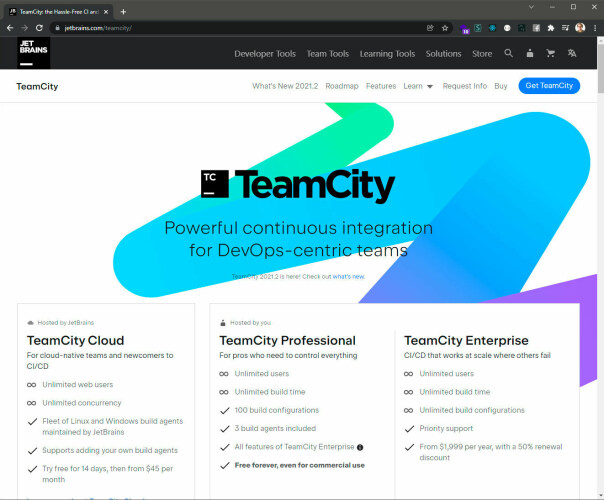Open the shopping cart icon

[551, 53]
